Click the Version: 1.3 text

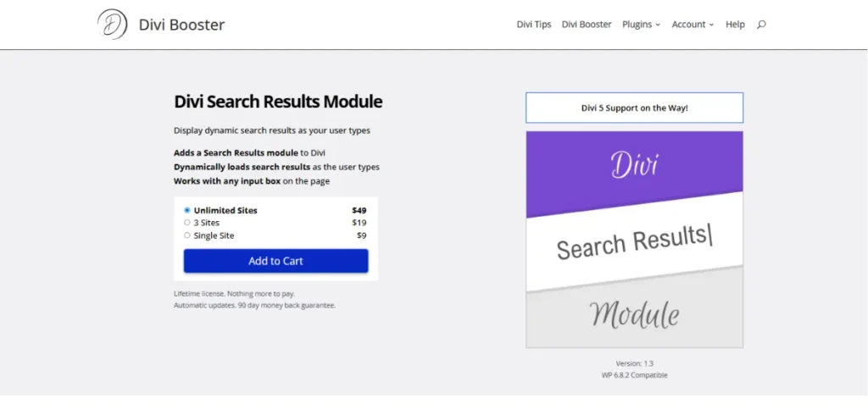[x=634, y=363]
